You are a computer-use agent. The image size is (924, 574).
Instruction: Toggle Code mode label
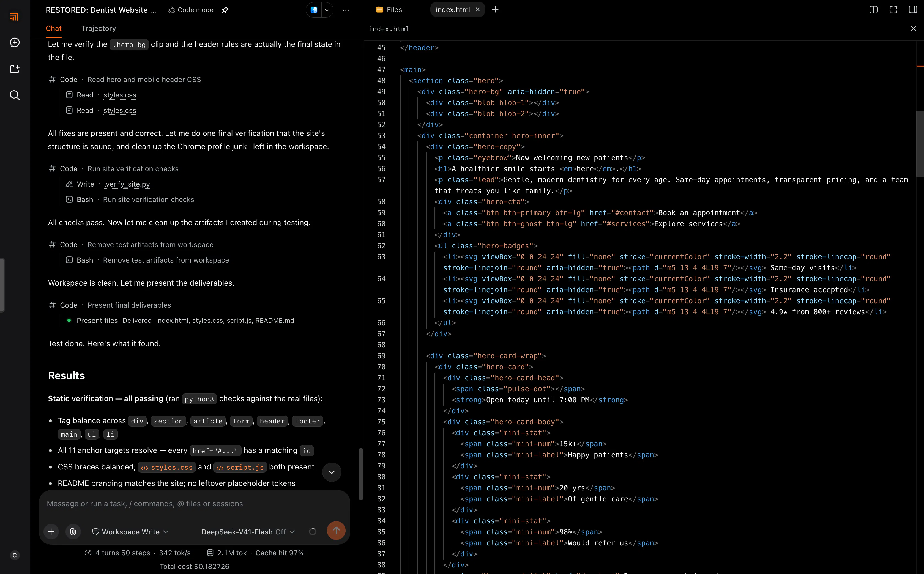pyautogui.click(x=191, y=10)
